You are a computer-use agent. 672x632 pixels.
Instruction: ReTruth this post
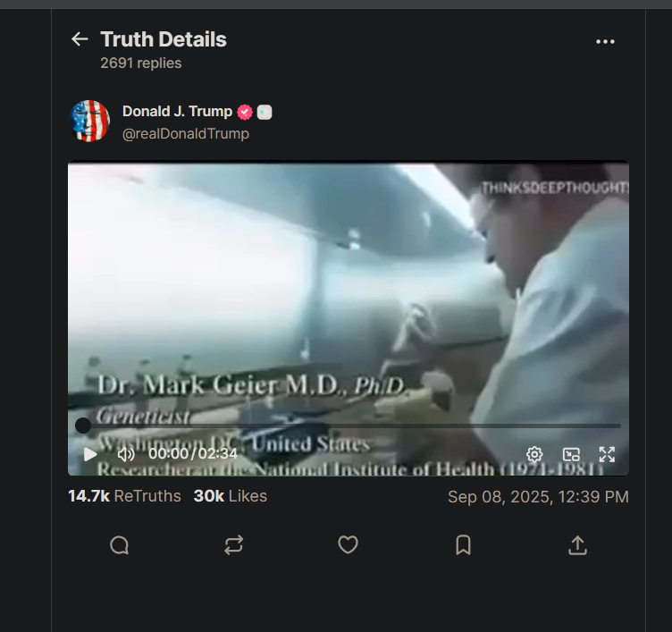click(x=233, y=545)
